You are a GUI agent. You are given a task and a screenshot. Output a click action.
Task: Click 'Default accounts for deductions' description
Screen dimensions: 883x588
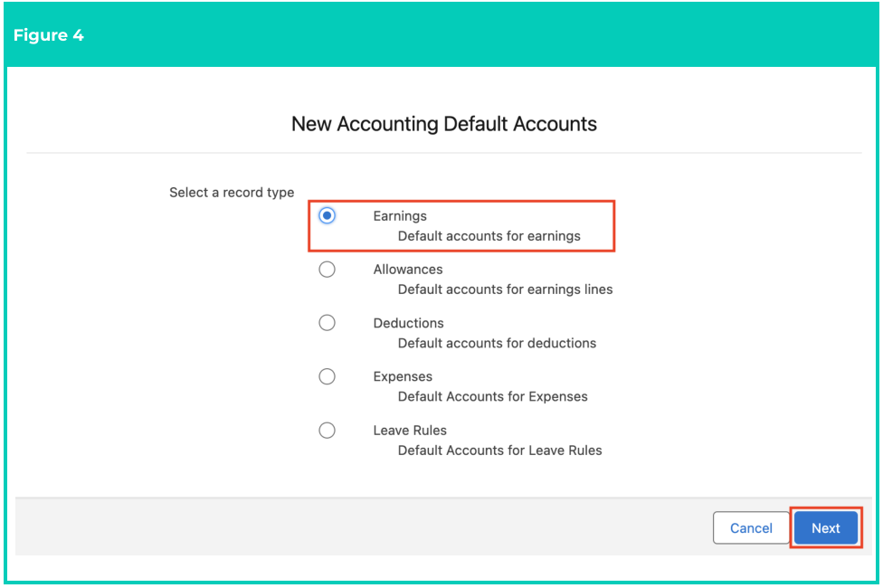[497, 343]
